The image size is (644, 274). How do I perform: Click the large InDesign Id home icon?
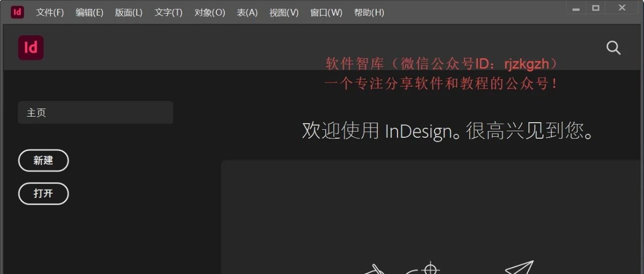click(x=31, y=48)
